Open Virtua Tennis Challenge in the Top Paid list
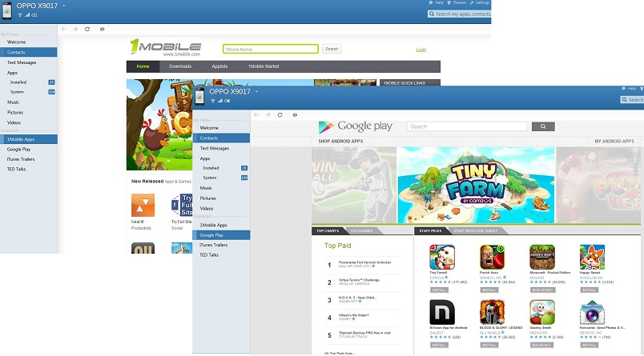 pyautogui.click(x=359, y=280)
